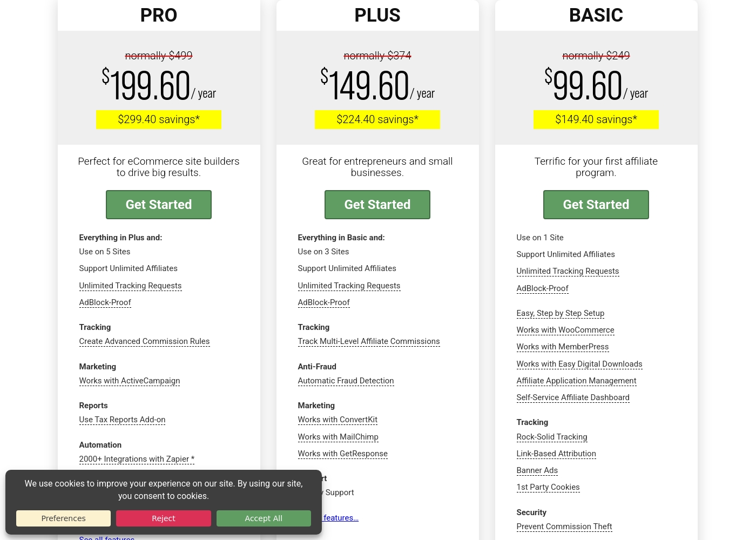The image size is (756, 540).
Task: Click 2000+ Integrations with Zapier link
Action: [137, 459]
